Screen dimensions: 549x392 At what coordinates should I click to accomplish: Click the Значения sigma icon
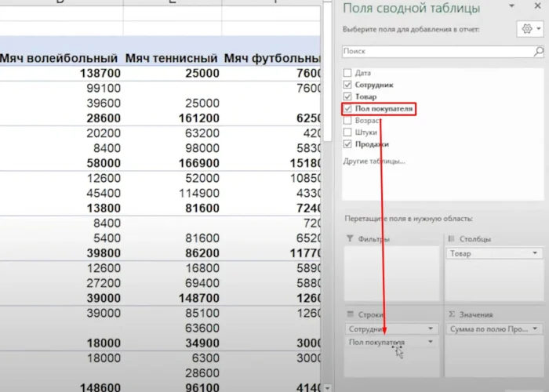point(451,314)
